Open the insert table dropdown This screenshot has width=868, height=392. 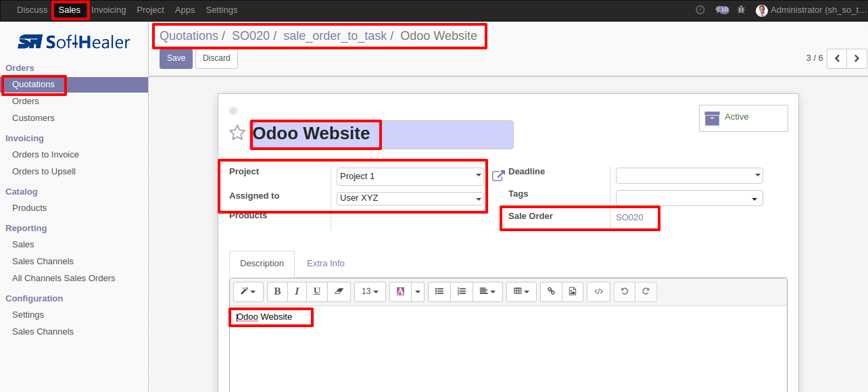tap(522, 291)
